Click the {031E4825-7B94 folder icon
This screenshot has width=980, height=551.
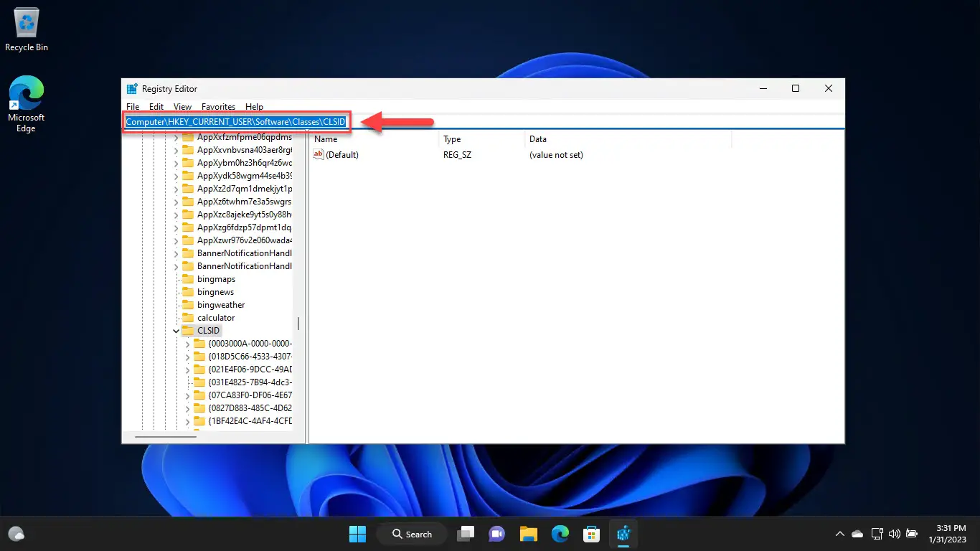199,382
